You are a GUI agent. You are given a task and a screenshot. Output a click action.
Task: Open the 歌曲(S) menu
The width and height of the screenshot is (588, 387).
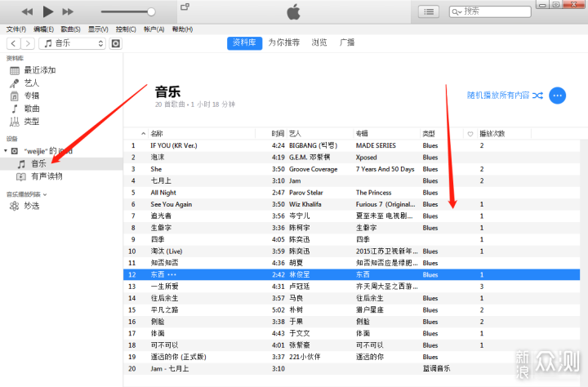point(70,29)
